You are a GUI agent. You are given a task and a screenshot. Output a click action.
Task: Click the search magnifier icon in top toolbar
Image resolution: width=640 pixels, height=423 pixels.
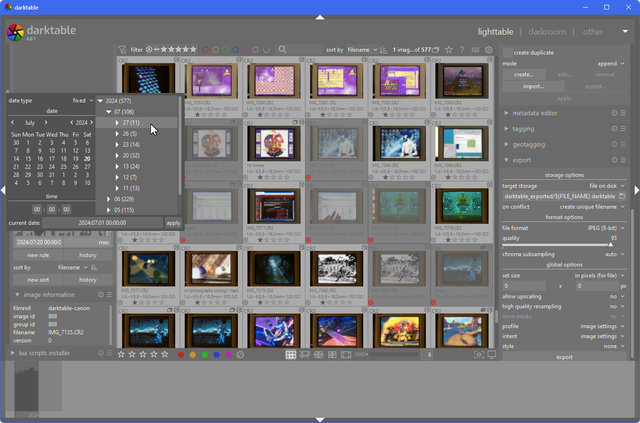tap(283, 49)
